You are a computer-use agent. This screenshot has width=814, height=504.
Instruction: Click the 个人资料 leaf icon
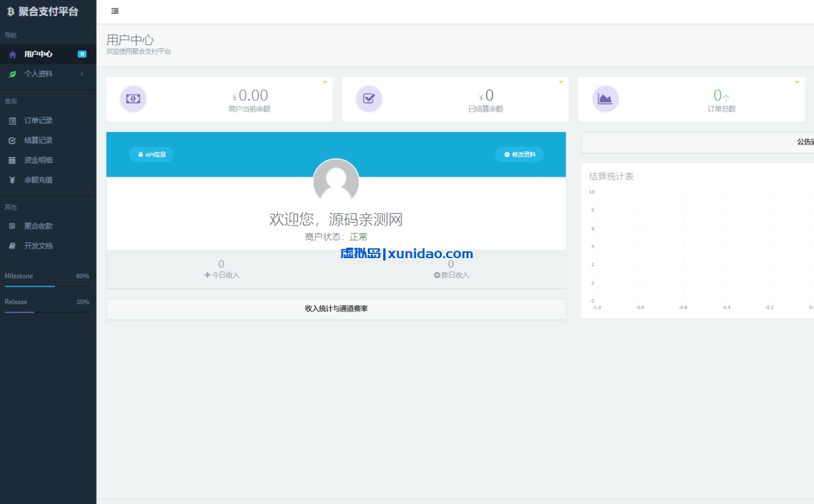point(12,74)
